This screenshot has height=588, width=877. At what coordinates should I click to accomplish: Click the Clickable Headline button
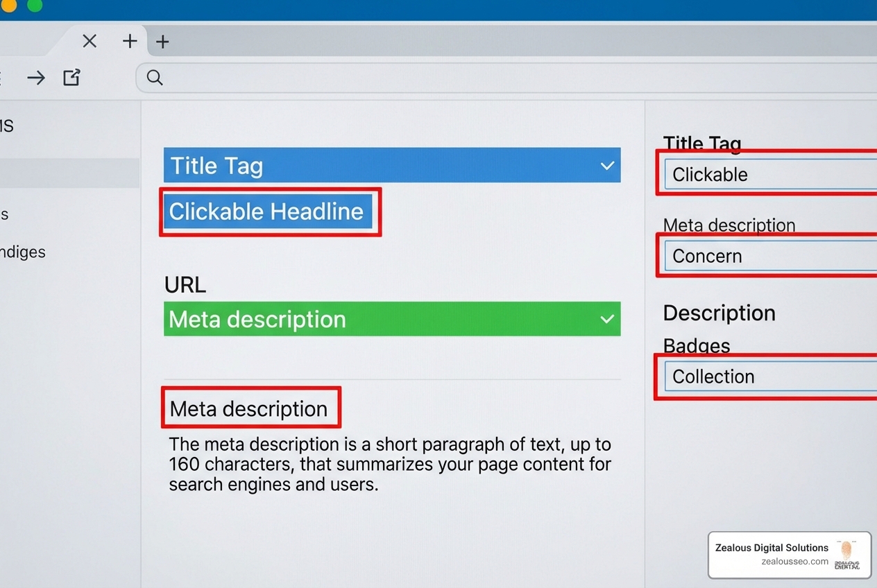coord(269,211)
